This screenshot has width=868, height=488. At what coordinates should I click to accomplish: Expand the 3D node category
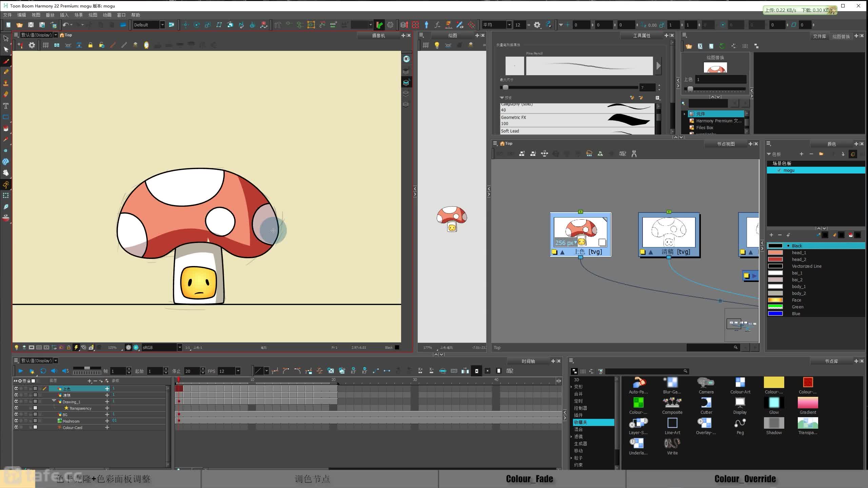[576, 380]
